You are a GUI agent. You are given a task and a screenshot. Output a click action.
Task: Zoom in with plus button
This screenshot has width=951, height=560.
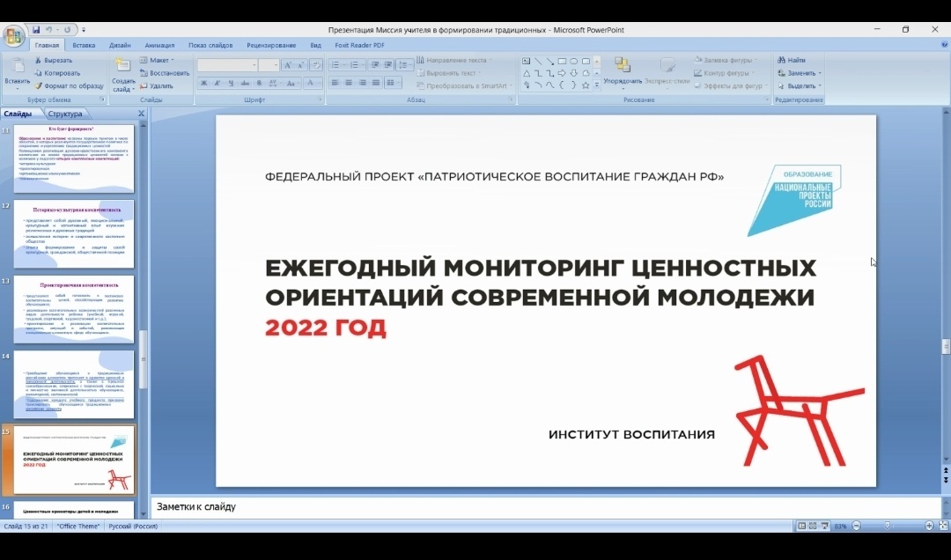929,526
